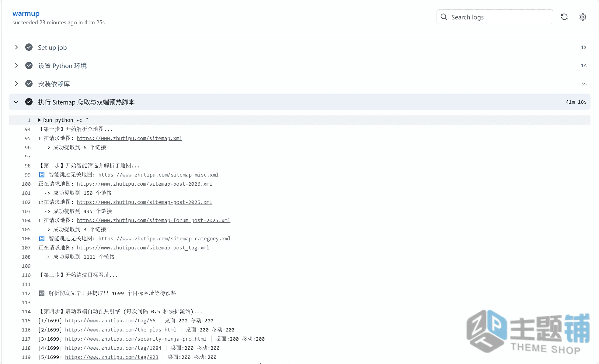Click the 安装依赖库 success checkmark

click(x=29, y=84)
